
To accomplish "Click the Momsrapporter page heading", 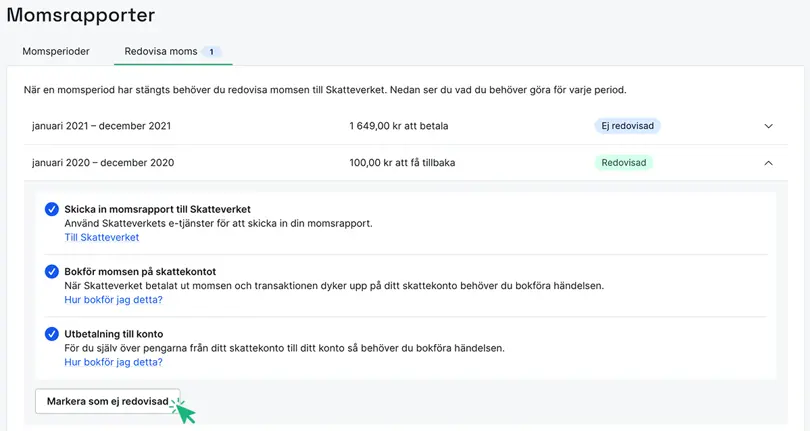I will click(81, 15).
